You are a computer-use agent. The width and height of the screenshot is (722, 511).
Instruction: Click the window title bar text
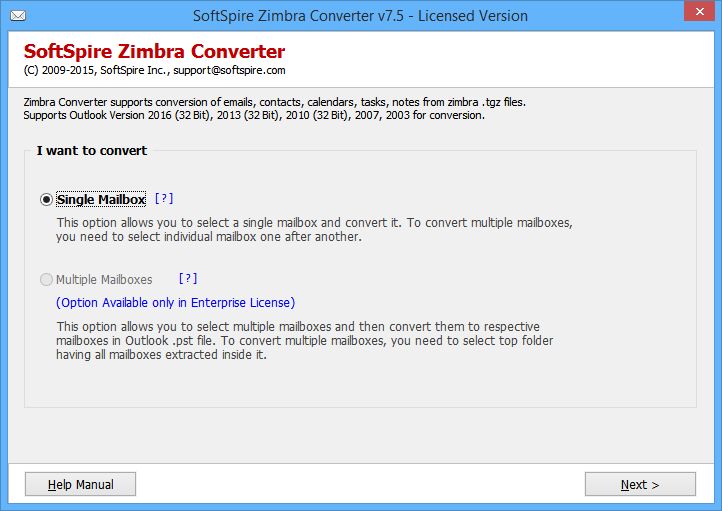[x=361, y=16]
